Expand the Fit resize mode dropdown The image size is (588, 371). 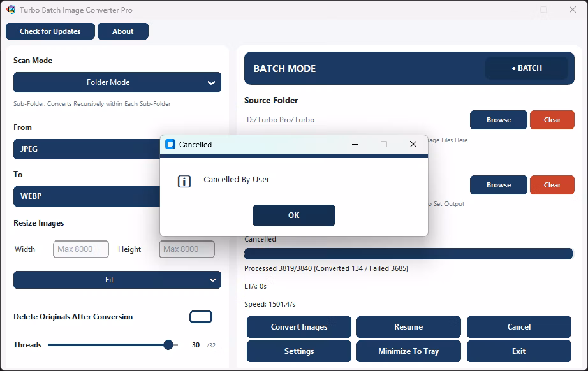pyautogui.click(x=117, y=280)
